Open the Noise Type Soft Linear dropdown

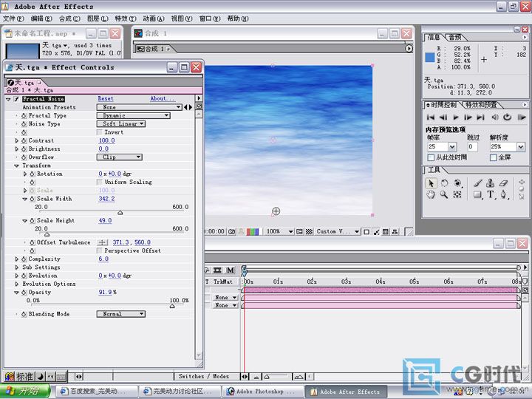coord(121,124)
